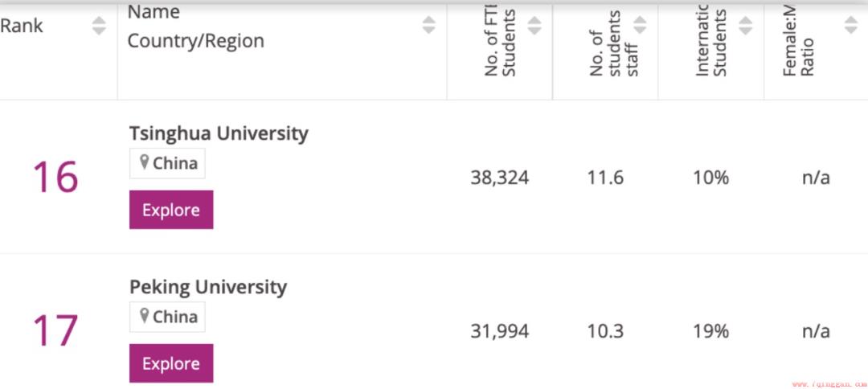
Task: Click Peking's 19% international students value
Action: (x=710, y=331)
